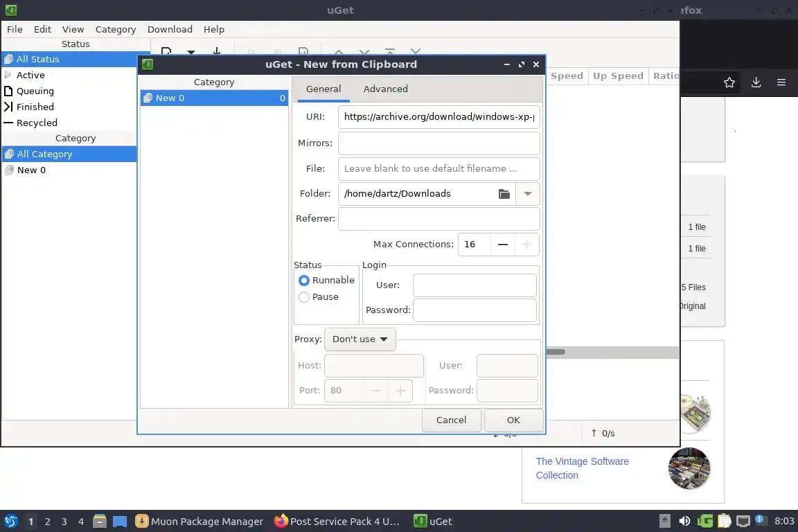Click the network monitor tray icon
The height and width of the screenshot is (532, 798).
743,522
